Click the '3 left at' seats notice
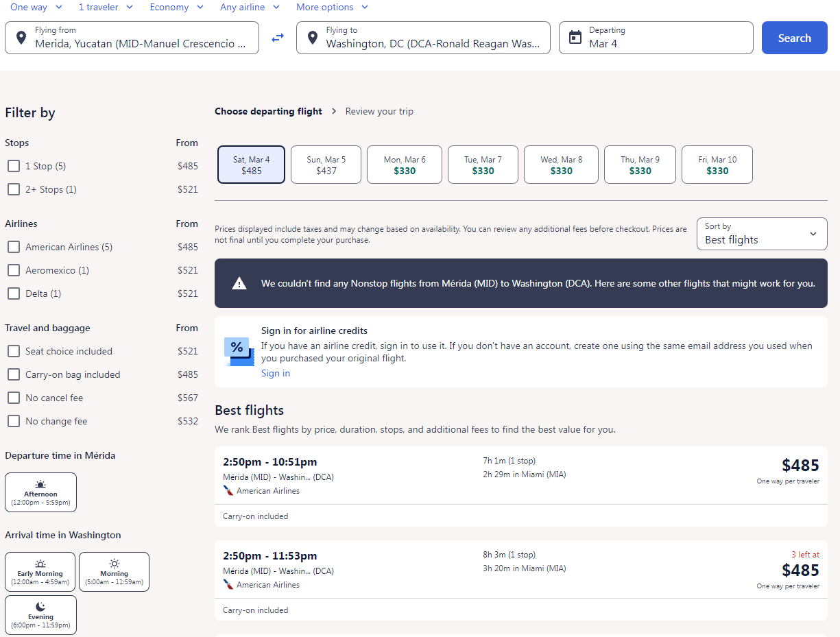 805,555
